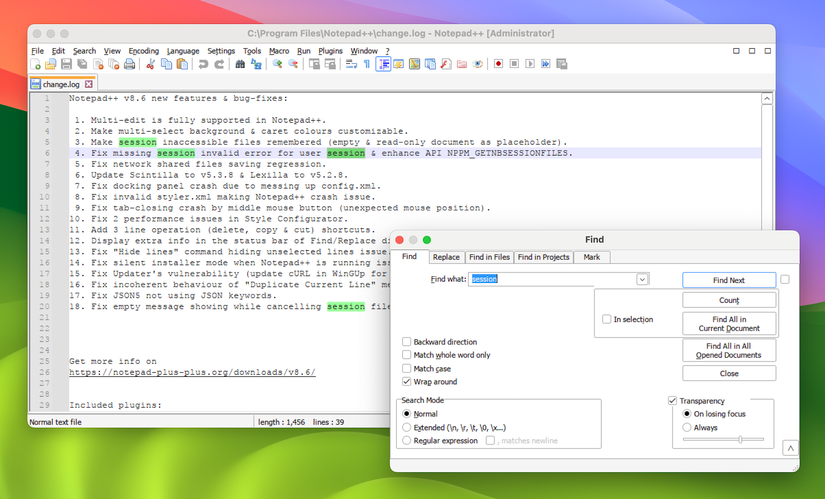Open the Encoding menu

point(144,51)
